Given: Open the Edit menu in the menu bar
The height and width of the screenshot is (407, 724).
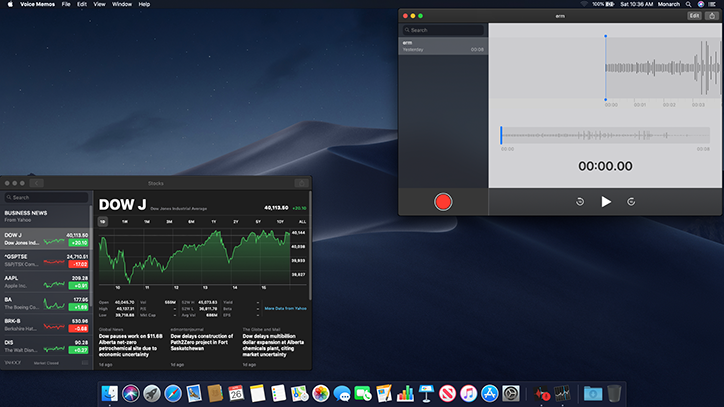Looking at the screenshot, I should pos(82,4).
